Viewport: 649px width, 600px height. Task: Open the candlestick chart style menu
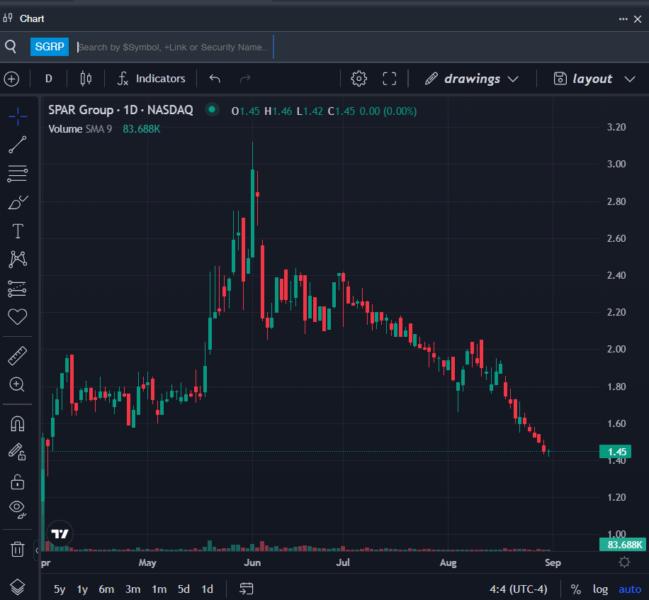coord(86,79)
